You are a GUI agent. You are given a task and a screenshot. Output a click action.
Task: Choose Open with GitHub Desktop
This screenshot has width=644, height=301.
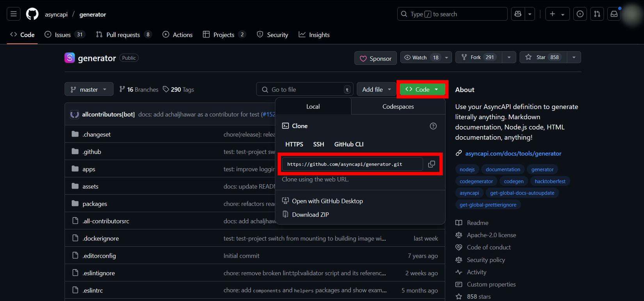322,201
